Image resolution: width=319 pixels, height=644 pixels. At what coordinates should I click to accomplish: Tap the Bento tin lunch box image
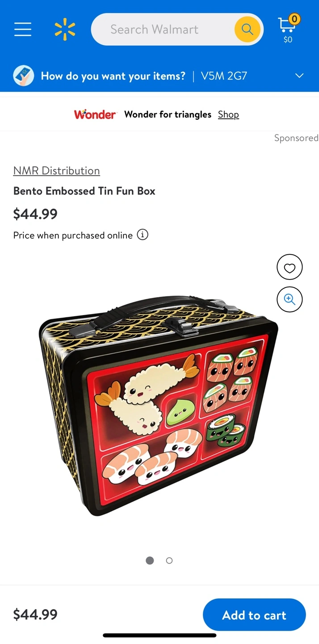click(159, 405)
